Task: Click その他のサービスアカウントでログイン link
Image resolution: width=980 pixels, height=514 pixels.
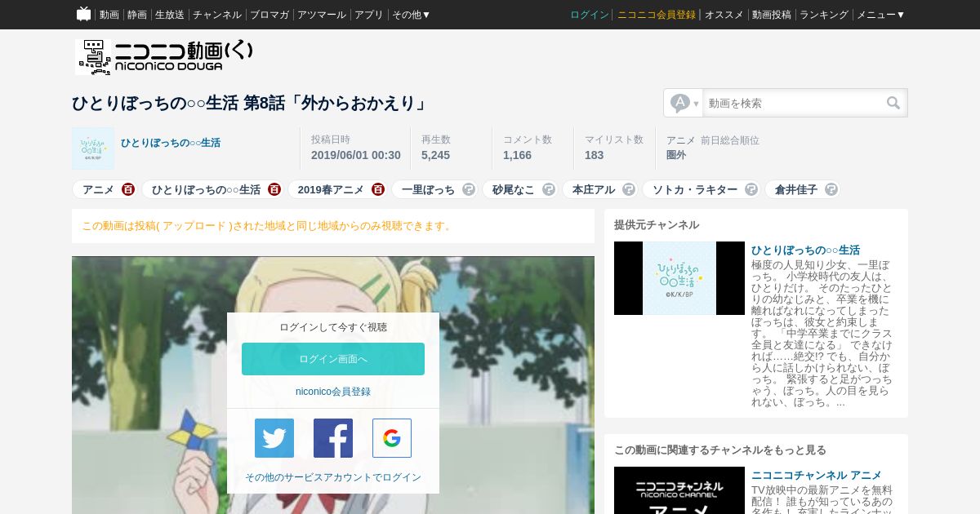Action: pos(333,477)
